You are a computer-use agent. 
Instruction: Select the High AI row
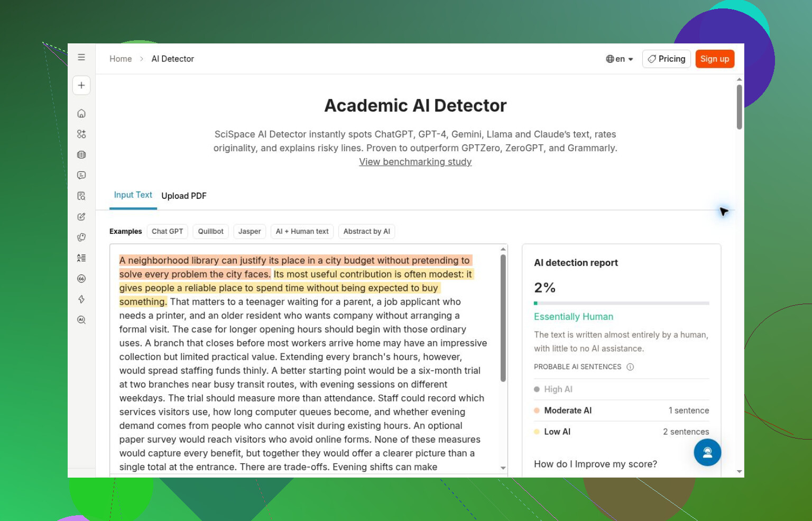pyautogui.click(x=622, y=389)
